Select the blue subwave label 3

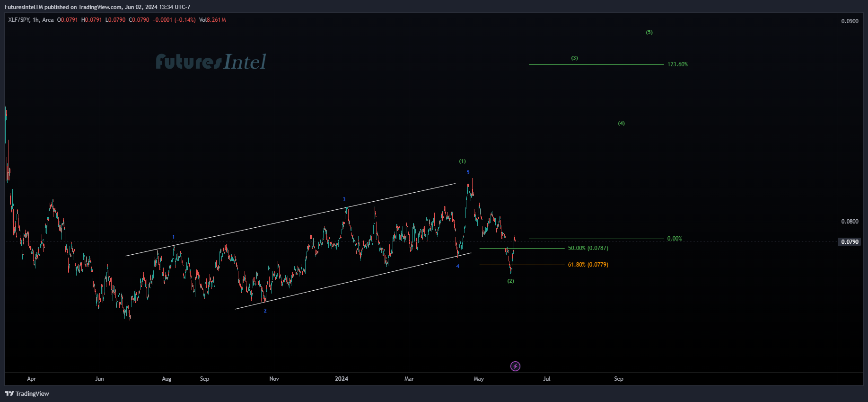(x=344, y=199)
